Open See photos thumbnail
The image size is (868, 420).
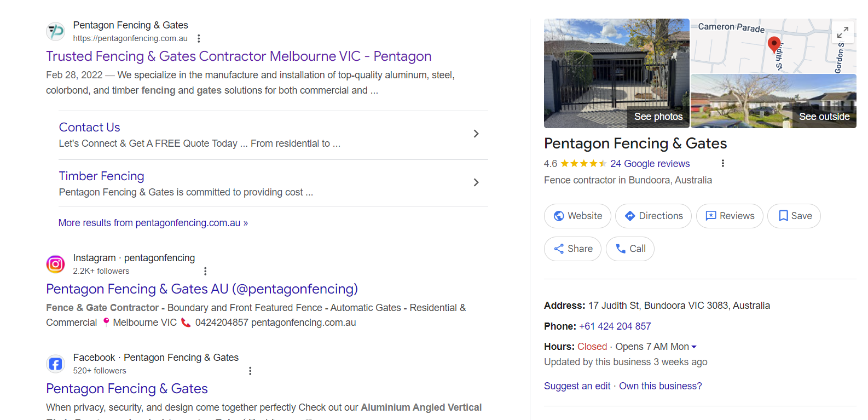(617, 73)
